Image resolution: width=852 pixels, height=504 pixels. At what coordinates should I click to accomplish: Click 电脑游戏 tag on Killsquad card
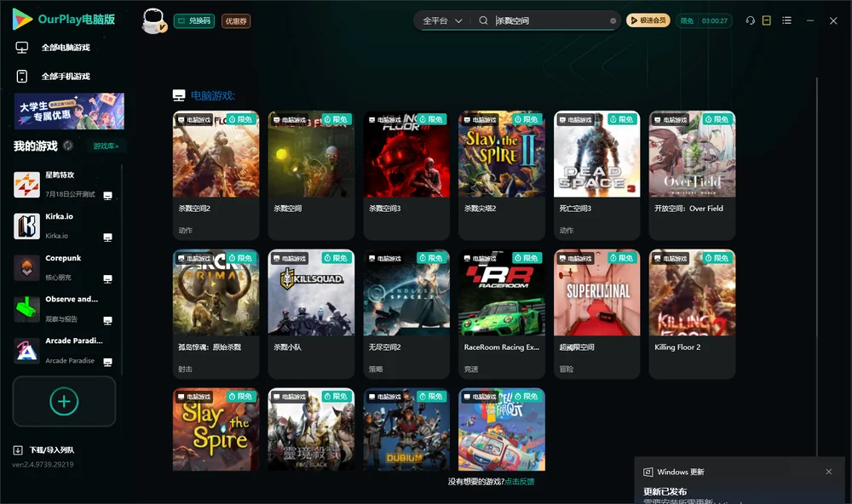pos(289,259)
